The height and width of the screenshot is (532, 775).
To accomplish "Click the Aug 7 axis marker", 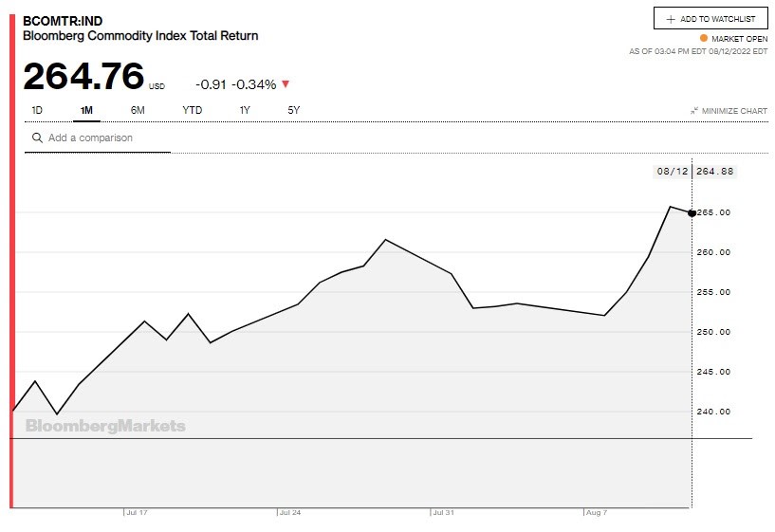I will [596, 512].
